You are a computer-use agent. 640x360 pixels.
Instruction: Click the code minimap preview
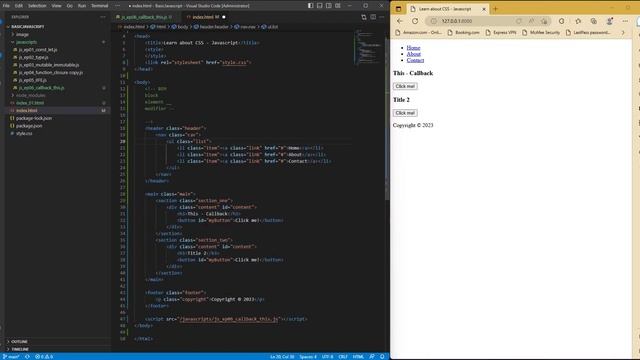tap(368, 47)
